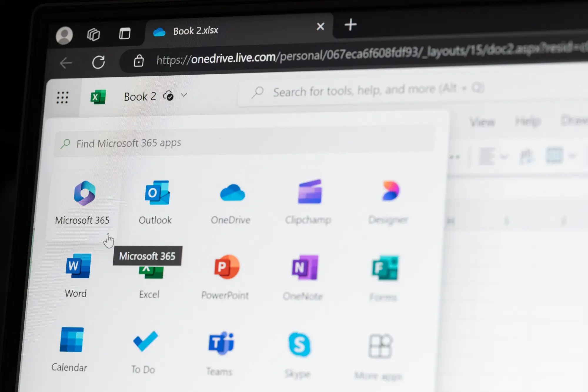588x392 pixels.
Task: Show more apps in the launcher
Action: coord(379,357)
